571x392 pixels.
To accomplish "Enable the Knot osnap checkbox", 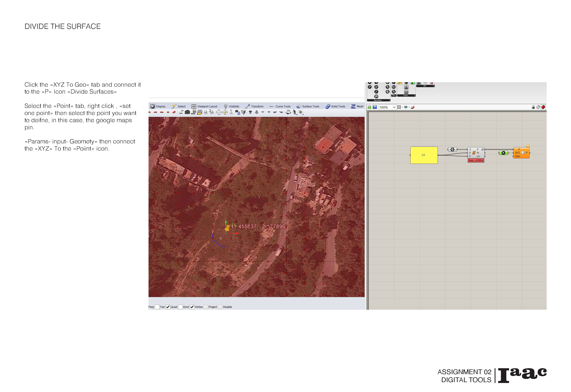I will click(x=180, y=307).
